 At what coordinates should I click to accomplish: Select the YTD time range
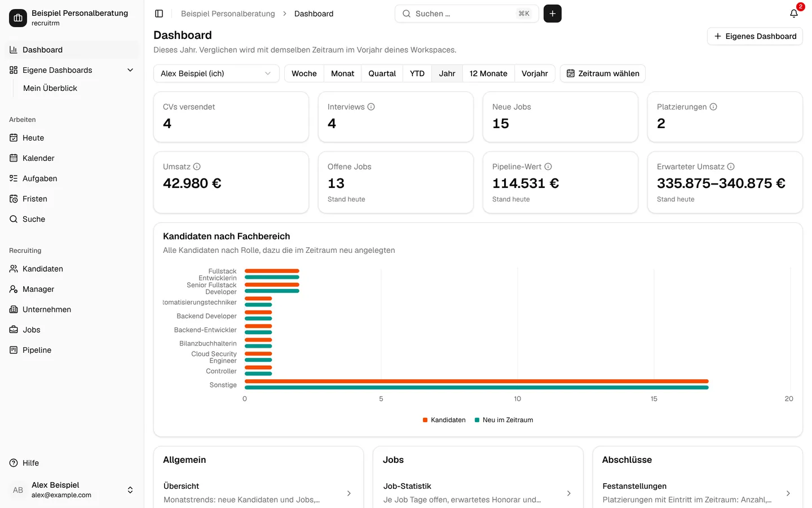[417, 73]
